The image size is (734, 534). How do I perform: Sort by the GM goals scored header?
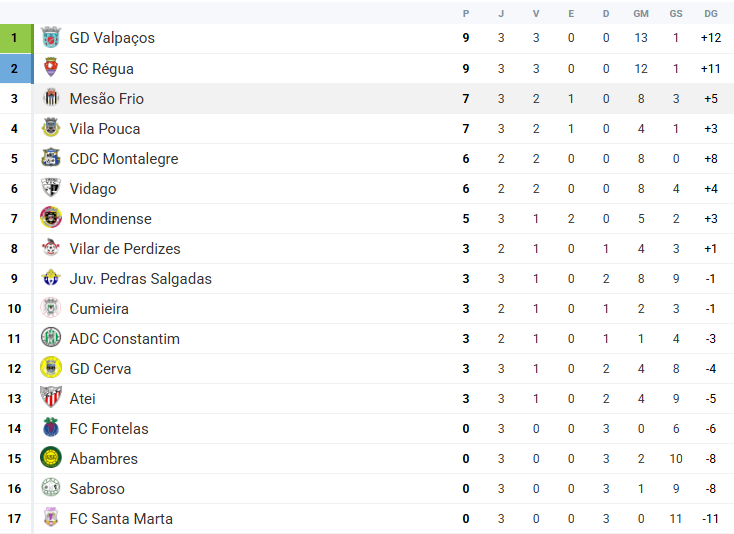pos(641,14)
